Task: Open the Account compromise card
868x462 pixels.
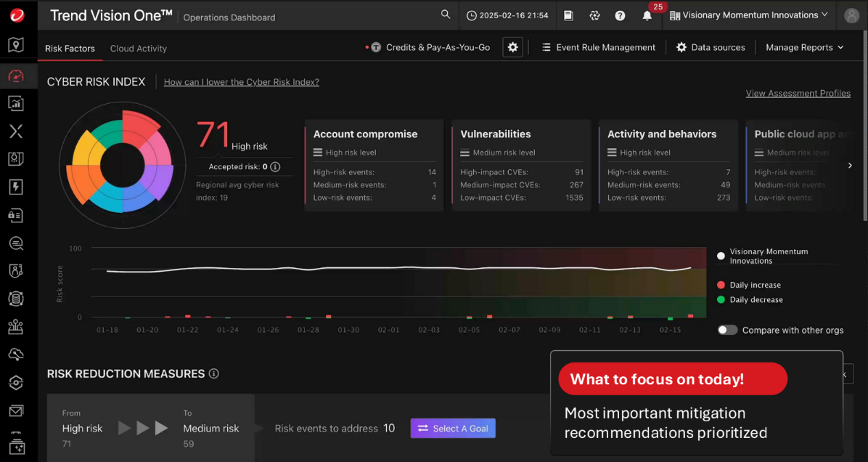Action: coord(374,166)
